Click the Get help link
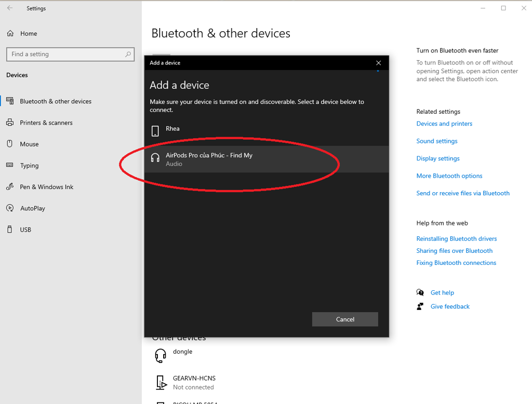The image size is (532, 404). [442, 292]
